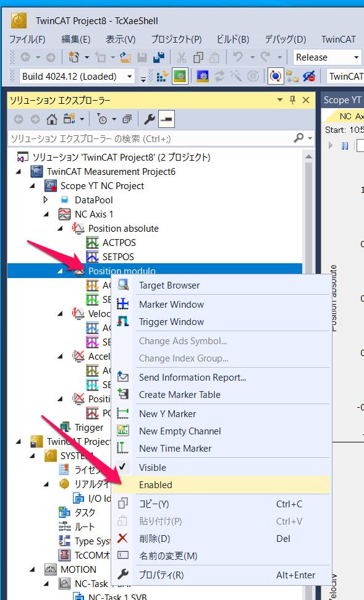364x600 pixels.
Task: Open Solution Explorer window options dropdown
Action: 280,100
